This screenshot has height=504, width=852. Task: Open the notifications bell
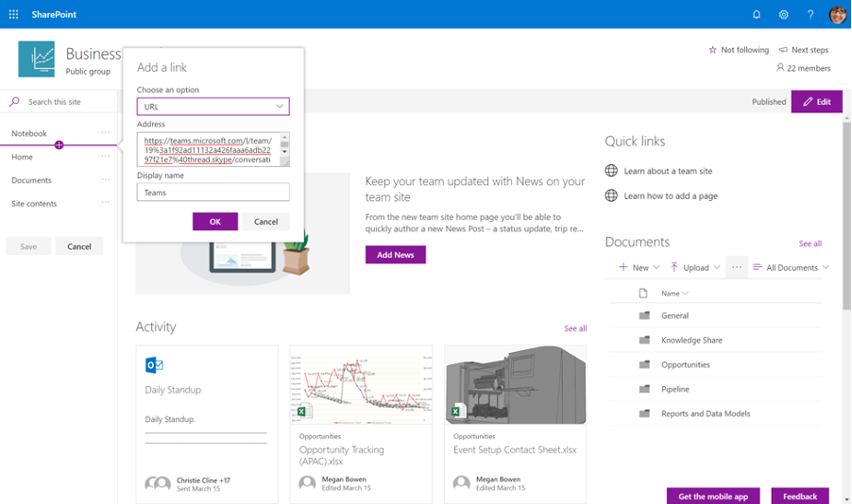point(757,15)
